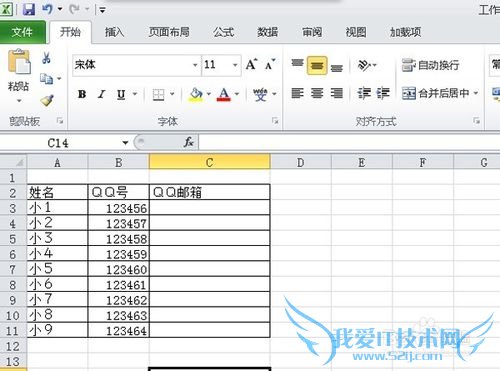Click the Redo icon

click(74, 9)
